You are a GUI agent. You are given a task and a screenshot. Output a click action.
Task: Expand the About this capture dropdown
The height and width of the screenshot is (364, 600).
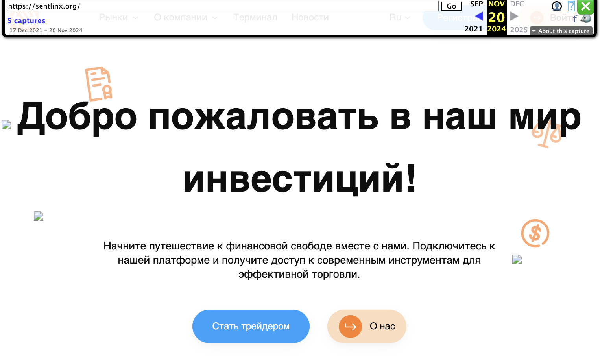[561, 31]
